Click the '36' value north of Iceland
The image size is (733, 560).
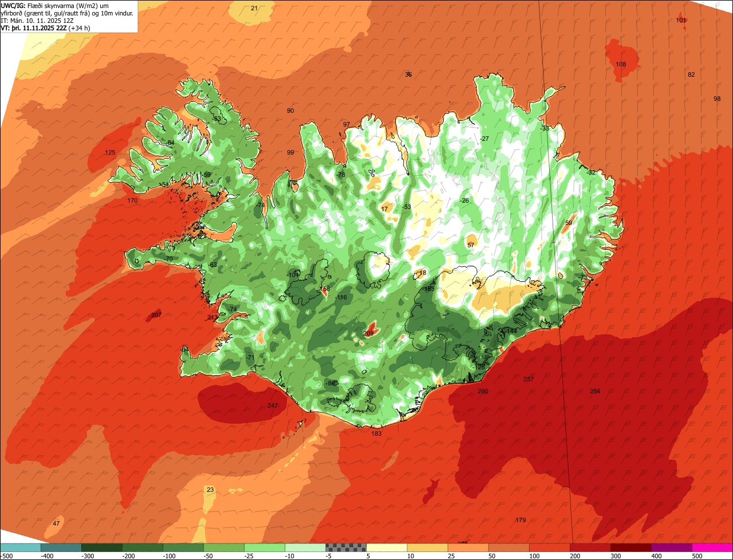point(408,74)
